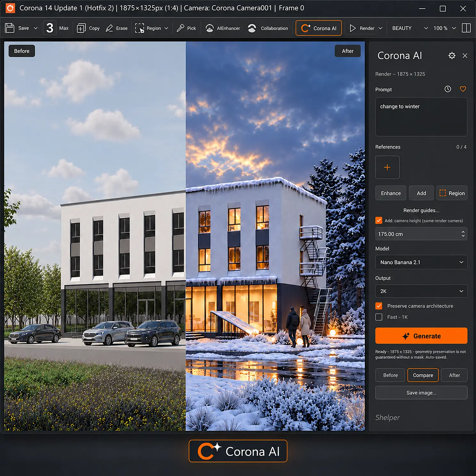Open the Render guides... link
Screen dimensions: 476x476
(x=421, y=210)
